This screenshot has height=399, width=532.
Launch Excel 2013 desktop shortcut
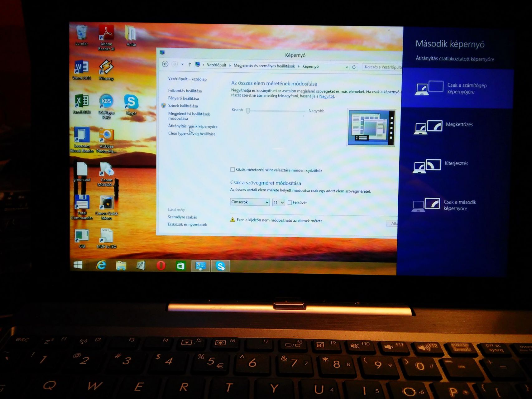81,104
